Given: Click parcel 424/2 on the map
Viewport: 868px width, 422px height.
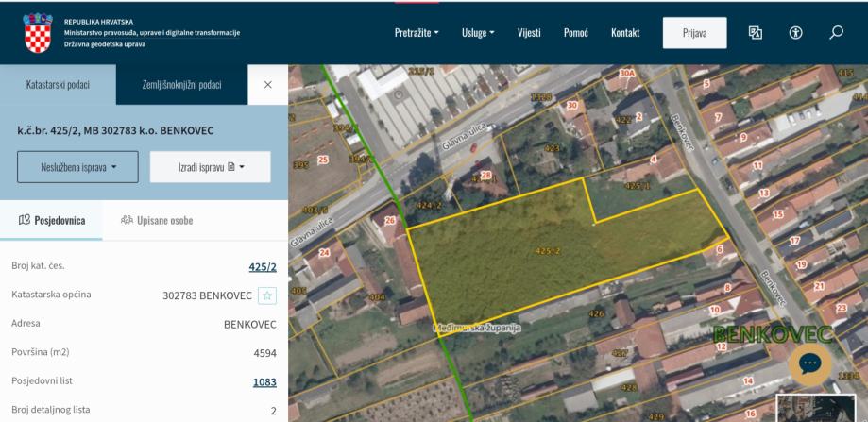Looking at the screenshot, I should pyautogui.click(x=429, y=205).
